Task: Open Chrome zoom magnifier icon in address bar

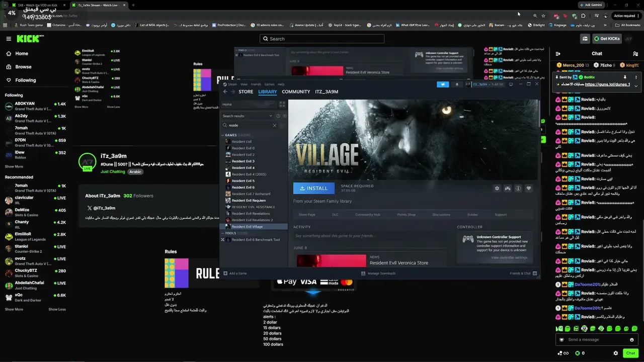Action: (x=535, y=16)
